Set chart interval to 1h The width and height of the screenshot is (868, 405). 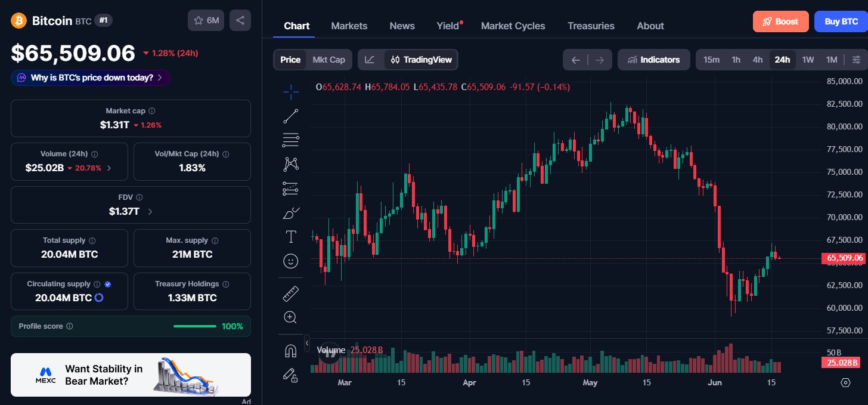(x=736, y=60)
